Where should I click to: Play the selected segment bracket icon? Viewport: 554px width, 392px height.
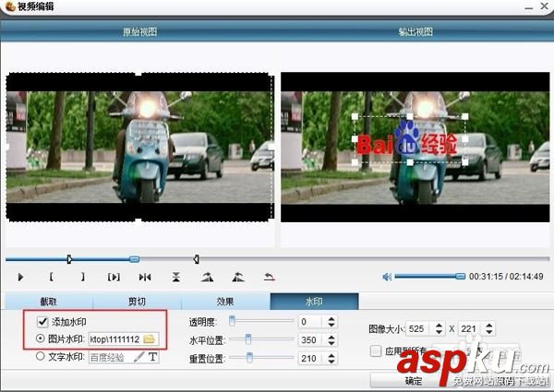(x=114, y=278)
